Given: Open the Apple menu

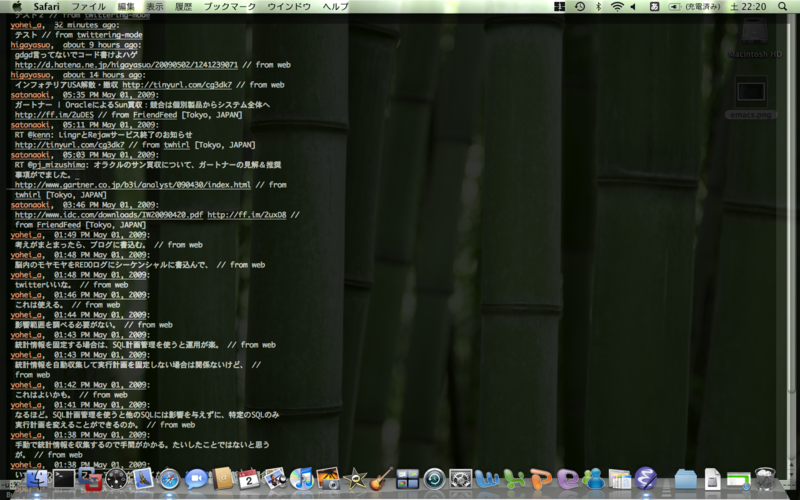Looking at the screenshot, I should 17,7.
